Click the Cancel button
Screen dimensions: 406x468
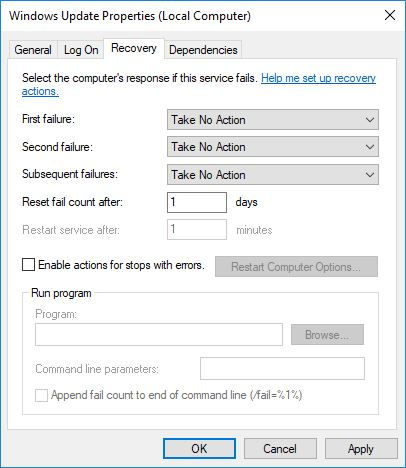(280, 449)
